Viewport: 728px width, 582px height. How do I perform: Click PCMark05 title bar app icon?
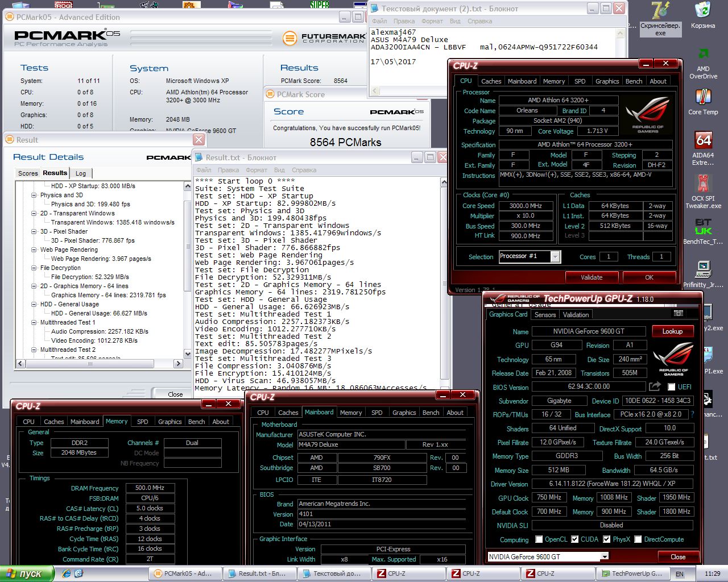[10, 17]
